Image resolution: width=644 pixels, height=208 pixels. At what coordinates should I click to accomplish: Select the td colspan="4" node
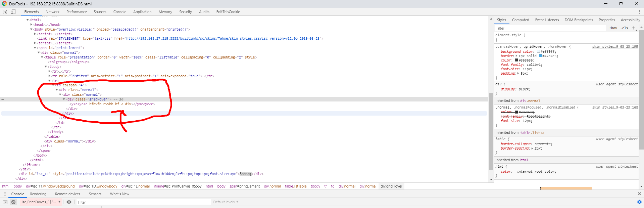tap(71, 85)
